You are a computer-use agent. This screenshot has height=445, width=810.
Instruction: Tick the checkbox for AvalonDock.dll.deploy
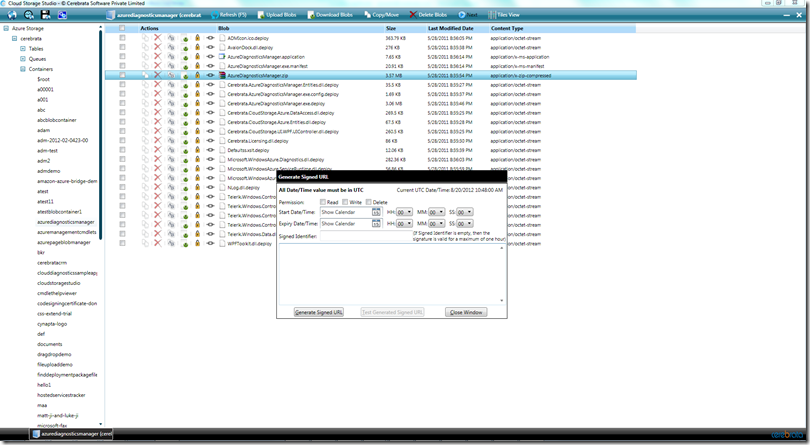click(x=122, y=47)
